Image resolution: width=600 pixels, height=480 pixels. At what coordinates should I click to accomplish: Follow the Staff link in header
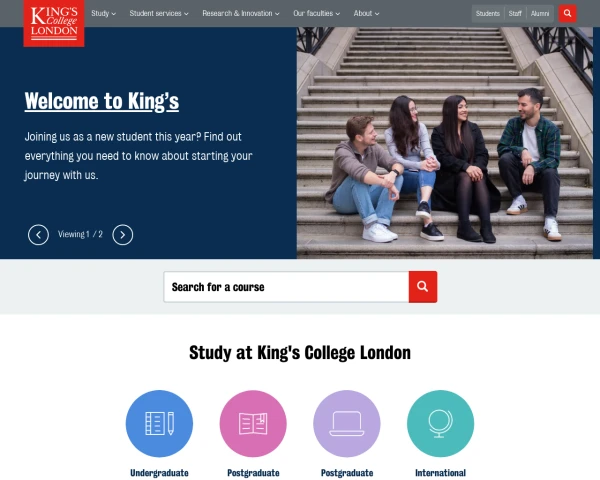pos(515,14)
